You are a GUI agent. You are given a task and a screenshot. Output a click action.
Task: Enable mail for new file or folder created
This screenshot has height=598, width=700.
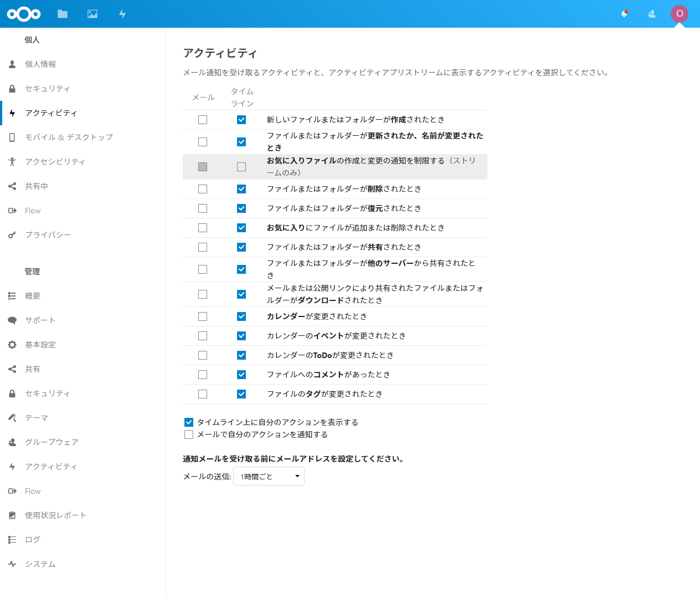(x=203, y=120)
